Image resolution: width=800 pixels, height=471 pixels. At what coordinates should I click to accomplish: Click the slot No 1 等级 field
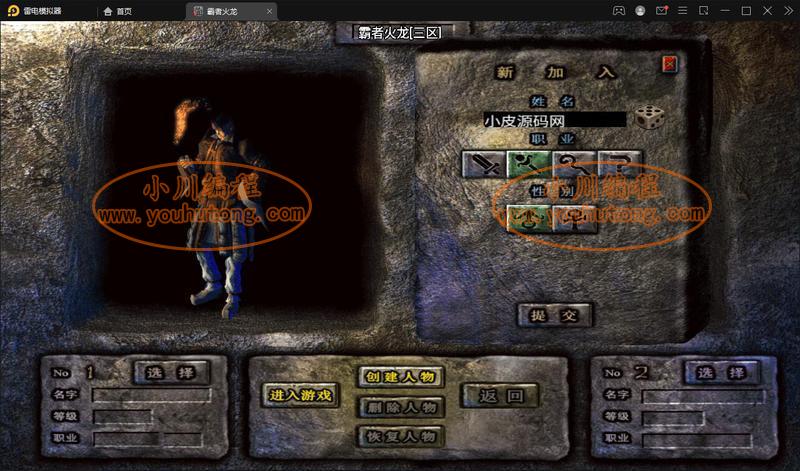(123, 416)
